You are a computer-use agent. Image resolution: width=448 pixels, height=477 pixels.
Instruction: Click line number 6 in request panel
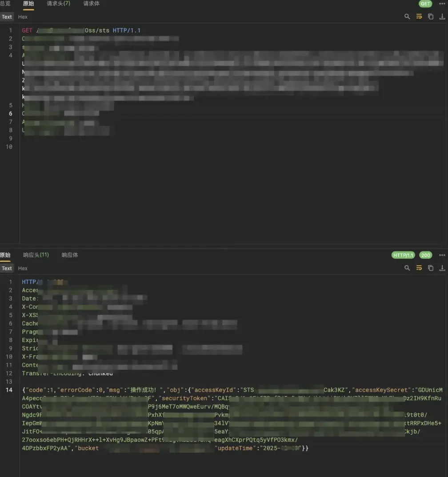tap(11, 113)
